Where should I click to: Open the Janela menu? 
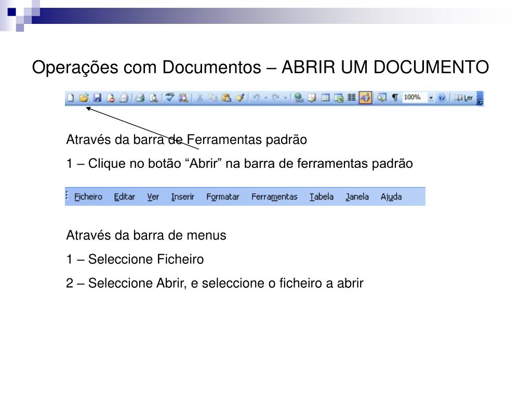[357, 197]
